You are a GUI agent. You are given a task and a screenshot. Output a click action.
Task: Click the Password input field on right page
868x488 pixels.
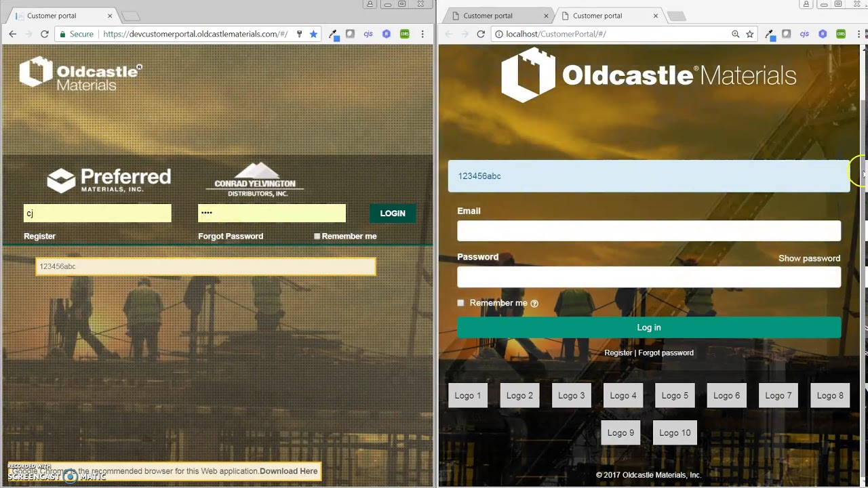(649, 277)
